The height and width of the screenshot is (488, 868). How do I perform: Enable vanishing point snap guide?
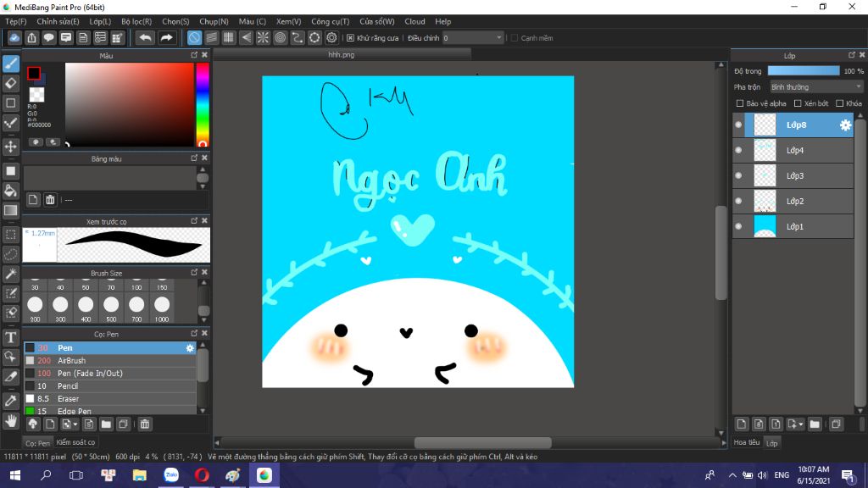(246, 37)
